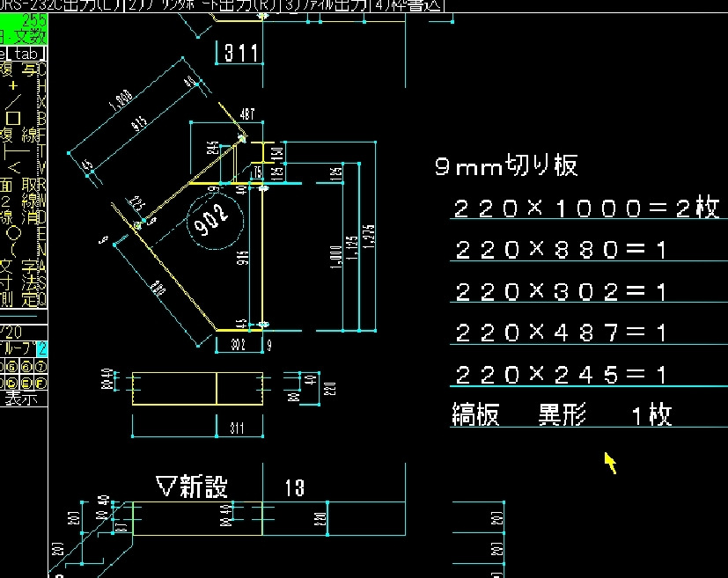Click the 1,125 vertical dimension text
Image resolution: width=728 pixels, height=578 pixels.
coord(352,248)
